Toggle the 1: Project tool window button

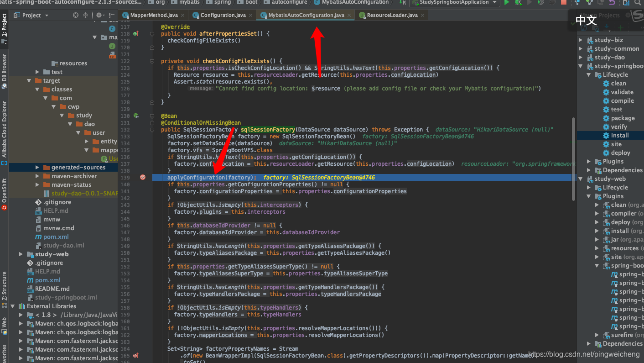coord(5,28)
